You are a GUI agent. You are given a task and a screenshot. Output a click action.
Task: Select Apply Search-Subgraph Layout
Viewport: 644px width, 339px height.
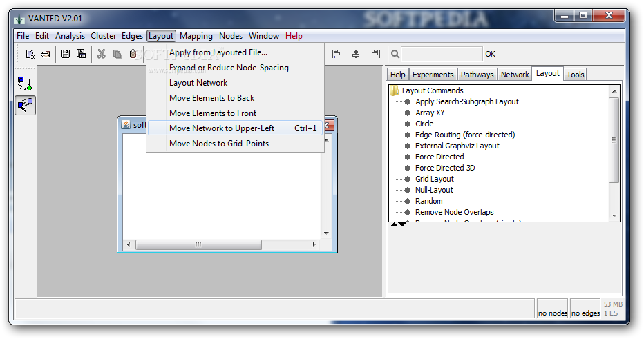tap(466, 101)
